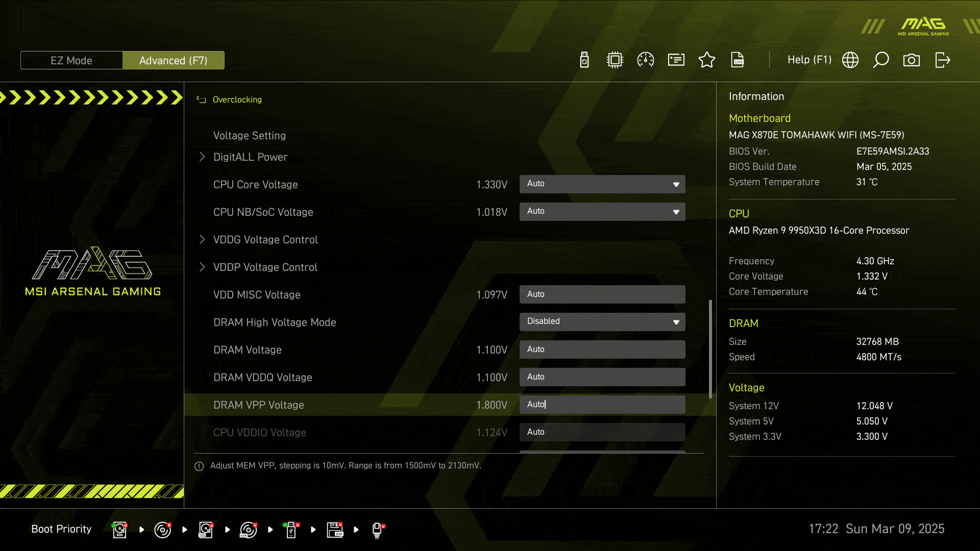980x551 pixels.
Task: Switch to EZ Mode
Action: coord(71,60)
